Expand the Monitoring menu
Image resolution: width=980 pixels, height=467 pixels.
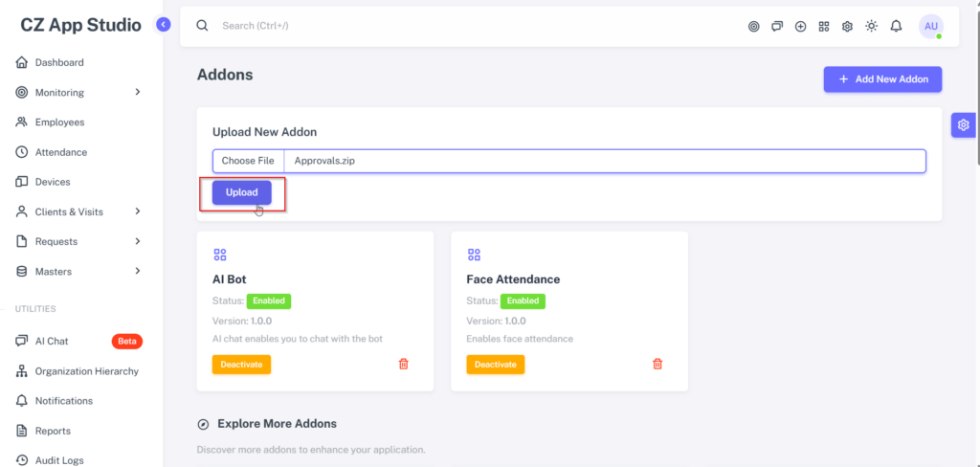[78, 93]
